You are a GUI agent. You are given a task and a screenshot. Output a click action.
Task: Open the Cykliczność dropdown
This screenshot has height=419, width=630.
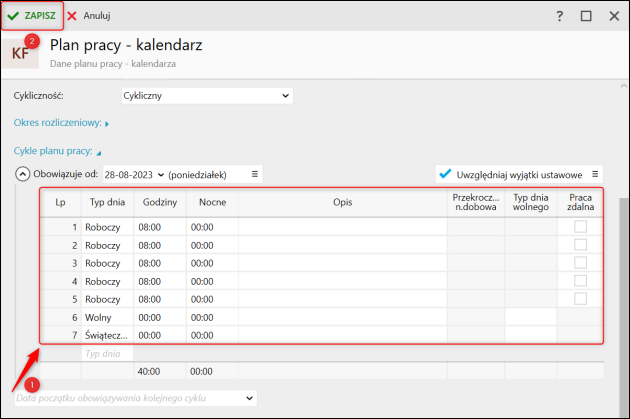(207, 96)
